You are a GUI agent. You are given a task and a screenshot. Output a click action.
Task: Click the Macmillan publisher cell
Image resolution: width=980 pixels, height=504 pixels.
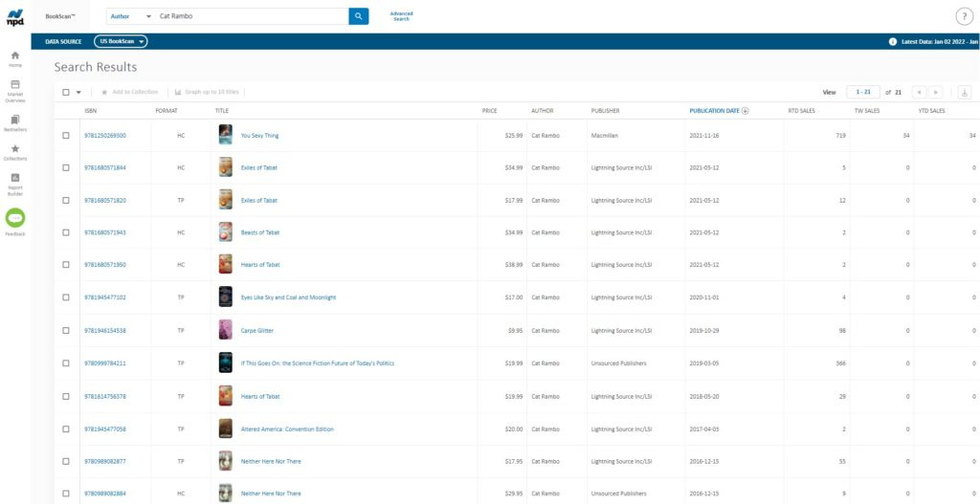605,136
